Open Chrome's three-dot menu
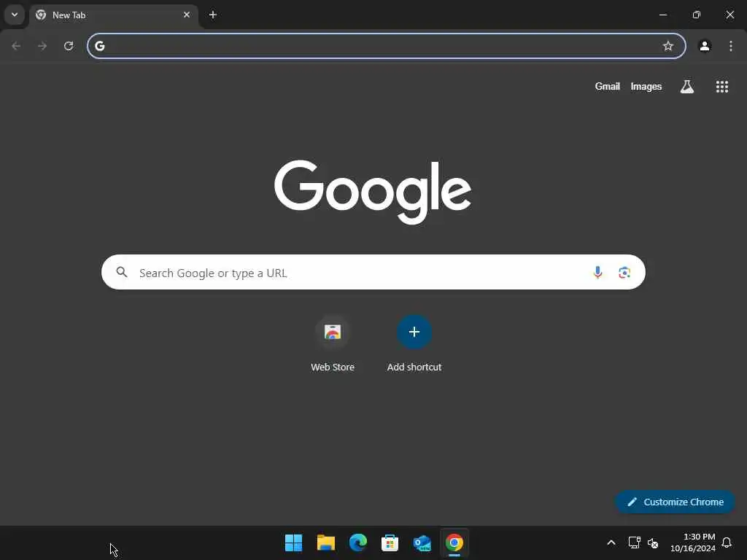This screenshot has height=560, width=747. tap(731, 46)
